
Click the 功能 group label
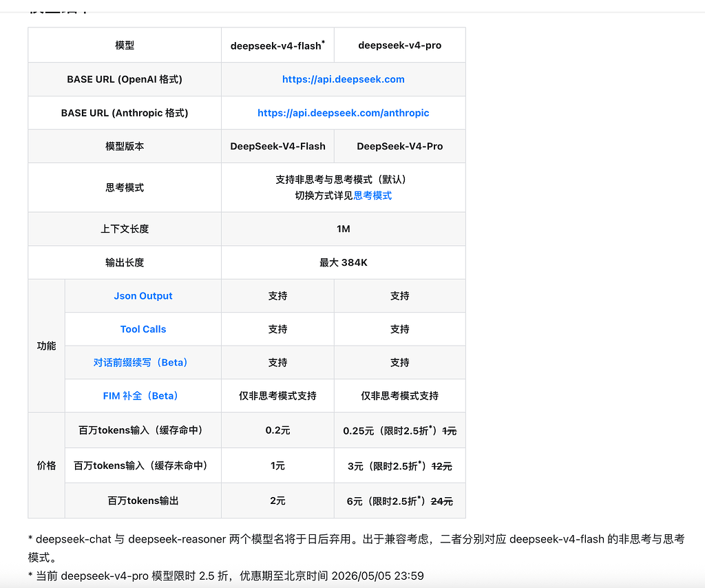pyautogui.click(x=46, y=346)
